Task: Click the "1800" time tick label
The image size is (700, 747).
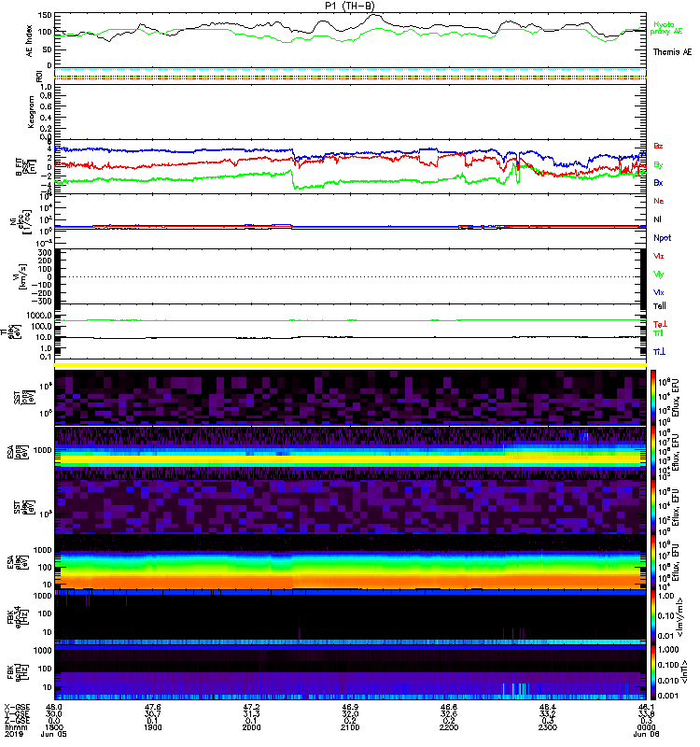Action: pyautogui.click(x=54, y=727)
